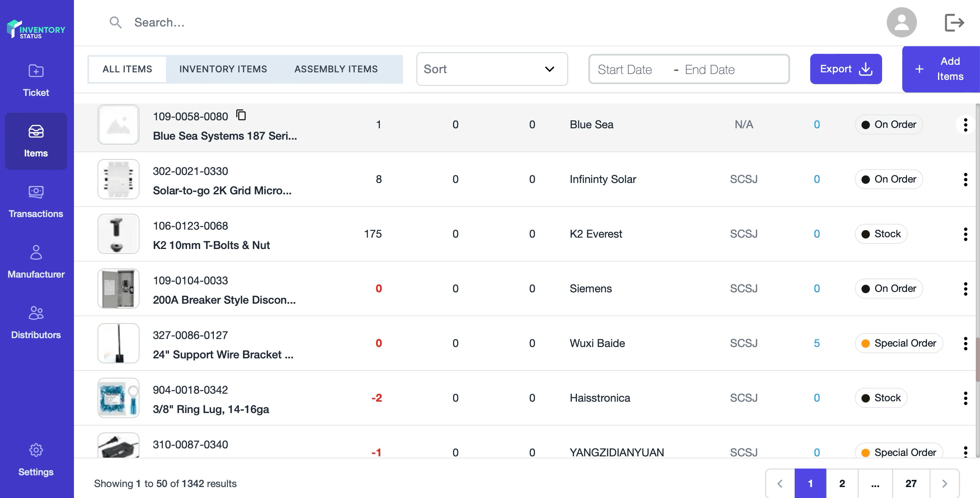The height and width of the screenshot is (498, 980).
Task: Click the next page arrow
Action: click(x=944, y=483)
